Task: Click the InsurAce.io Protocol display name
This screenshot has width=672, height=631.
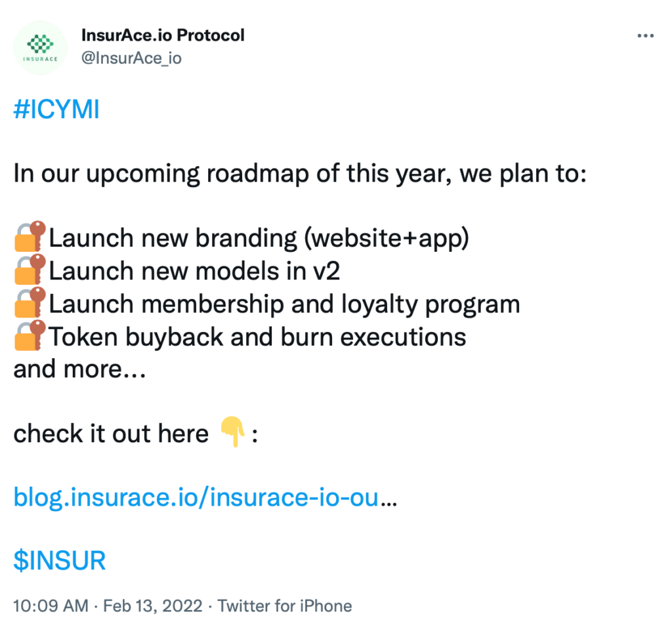Action: pos(163,35)
